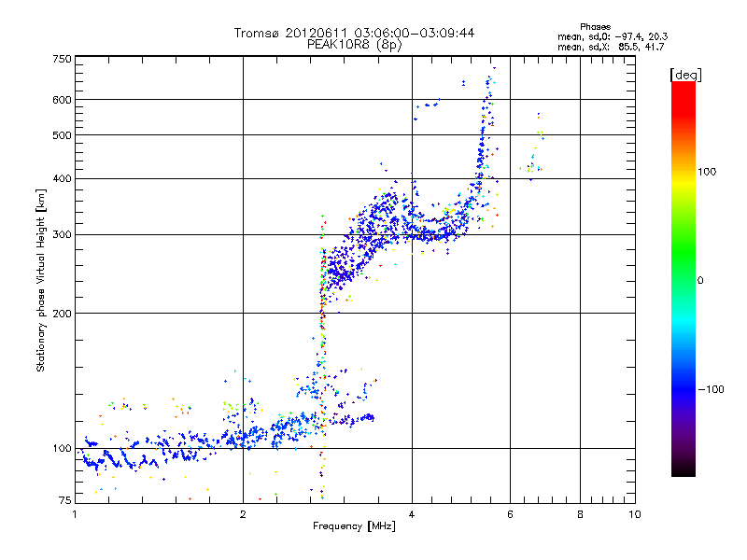
Task: Click the 'mean, sd,X: 85.5, 41.7' line
Action: point(611,47)
